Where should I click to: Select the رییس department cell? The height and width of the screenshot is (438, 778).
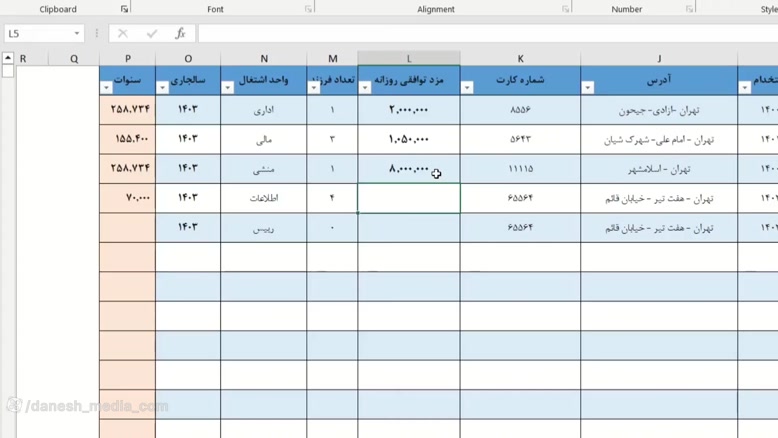[264, 228]
